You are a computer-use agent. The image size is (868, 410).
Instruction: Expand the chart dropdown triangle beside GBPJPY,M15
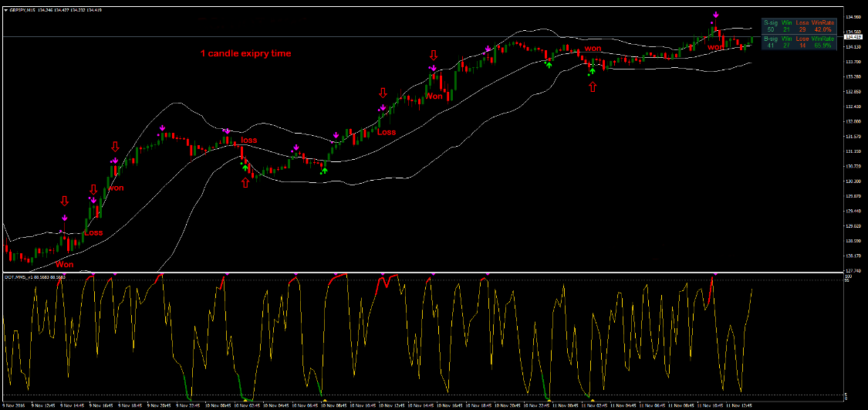click(x=5, y=9)
